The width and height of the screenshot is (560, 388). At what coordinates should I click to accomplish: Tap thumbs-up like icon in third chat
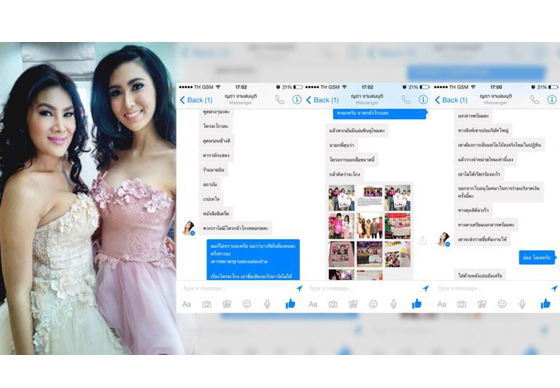pos(545,304)
